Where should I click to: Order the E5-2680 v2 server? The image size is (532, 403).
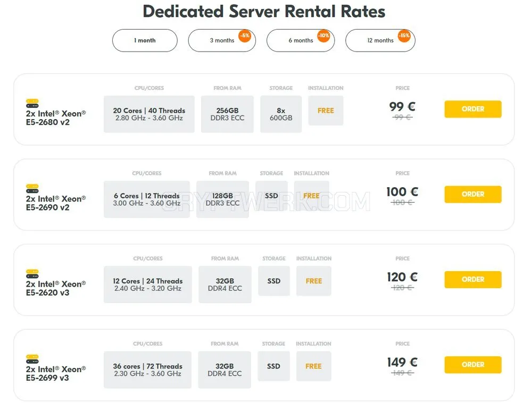point(473,109)
